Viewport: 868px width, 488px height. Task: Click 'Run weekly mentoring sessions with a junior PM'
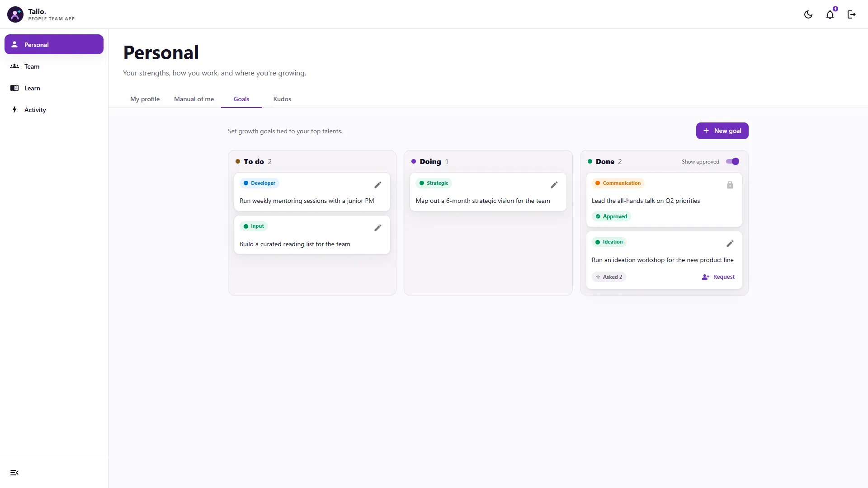tap(307, 201)
